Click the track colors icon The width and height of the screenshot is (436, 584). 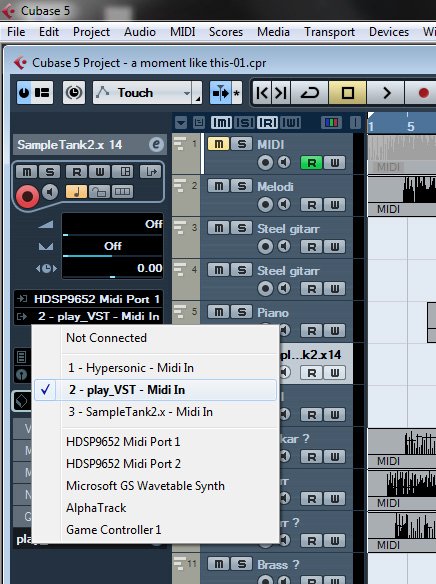[x=331, y=123]
